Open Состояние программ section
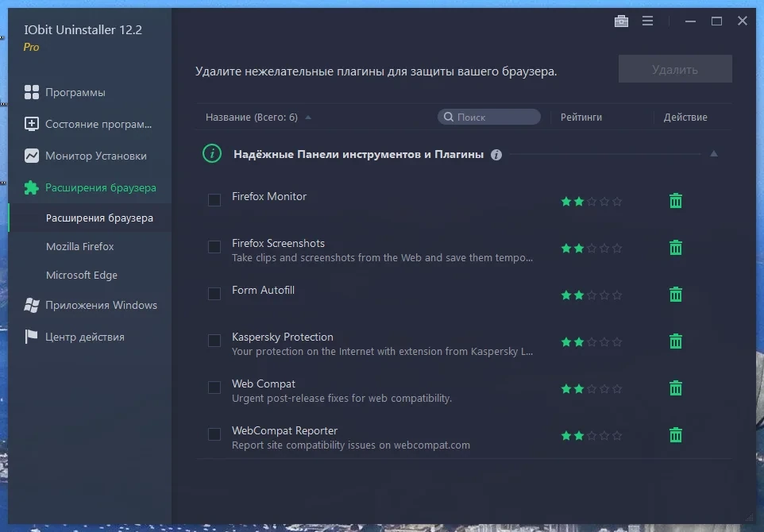Viewport: 764px width, 532px height. point(90,124)
